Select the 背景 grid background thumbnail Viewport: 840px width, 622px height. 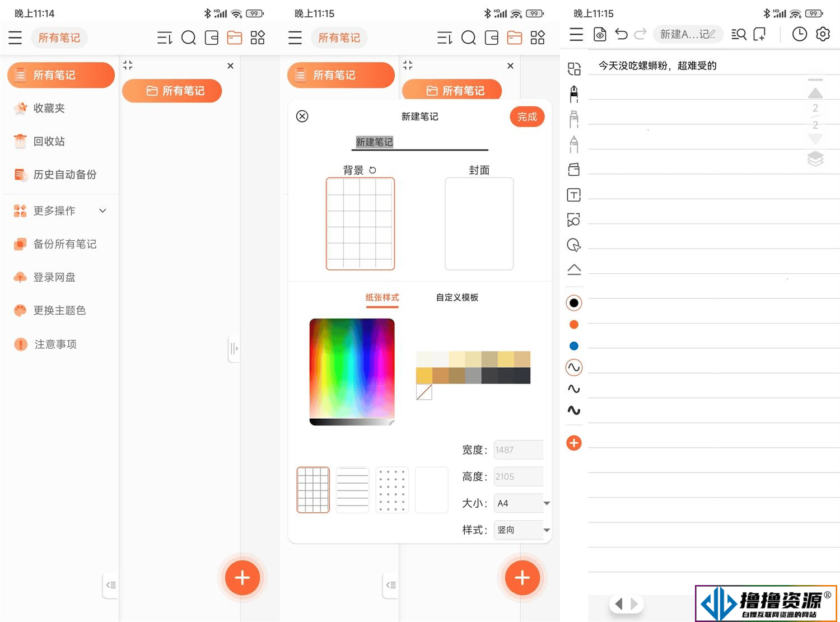point(361,224)
